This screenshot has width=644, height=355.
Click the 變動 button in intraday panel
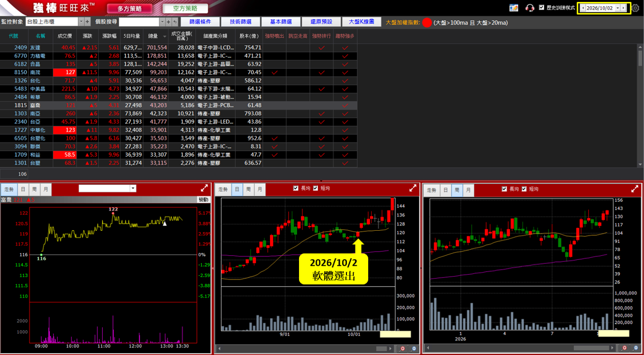coord(203,200)
